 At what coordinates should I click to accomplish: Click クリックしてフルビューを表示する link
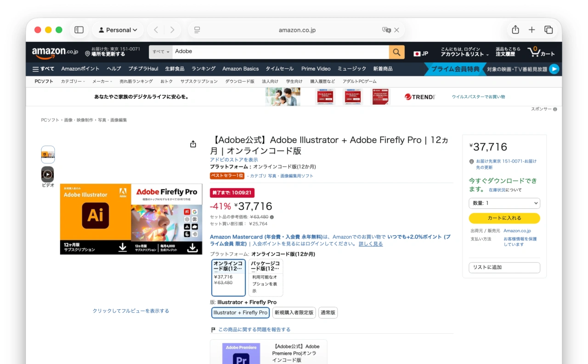pos(131,311)
